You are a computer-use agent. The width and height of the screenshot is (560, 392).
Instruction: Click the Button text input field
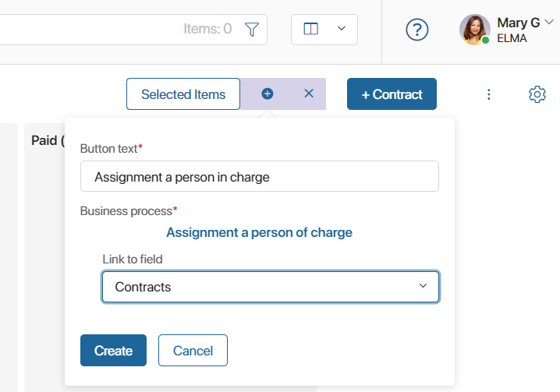[x=260, y=176]
